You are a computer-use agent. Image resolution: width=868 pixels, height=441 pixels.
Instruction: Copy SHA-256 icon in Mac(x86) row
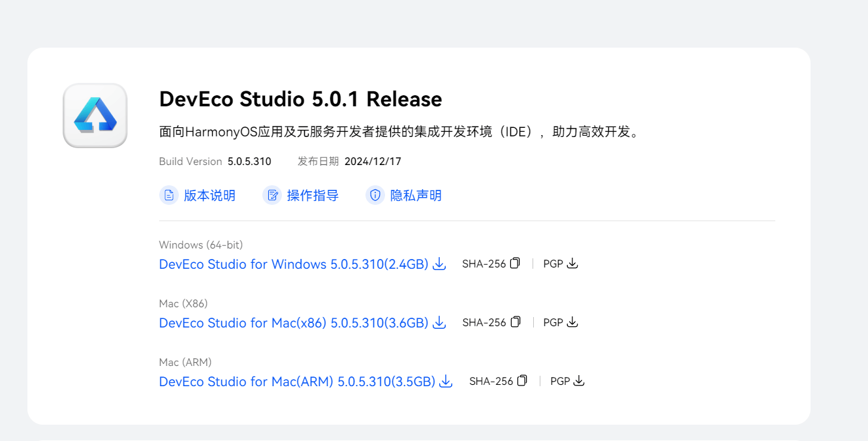pos(515,322)
